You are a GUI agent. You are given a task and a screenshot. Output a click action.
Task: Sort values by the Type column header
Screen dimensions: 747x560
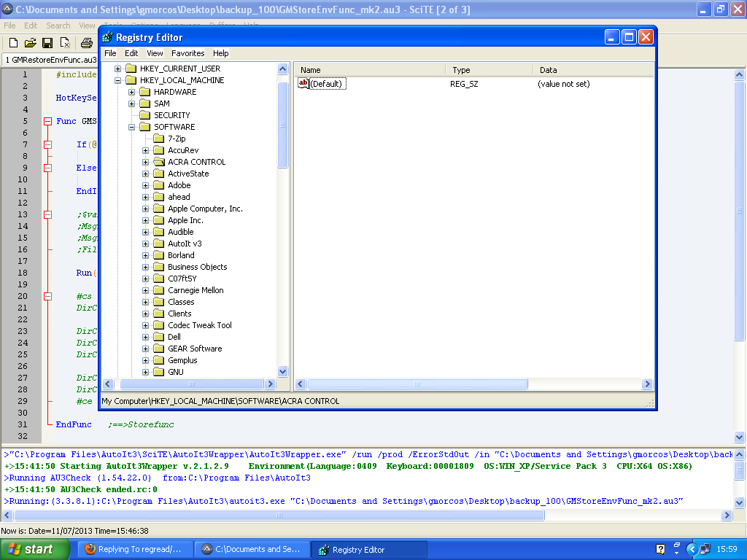click(487, 70)
